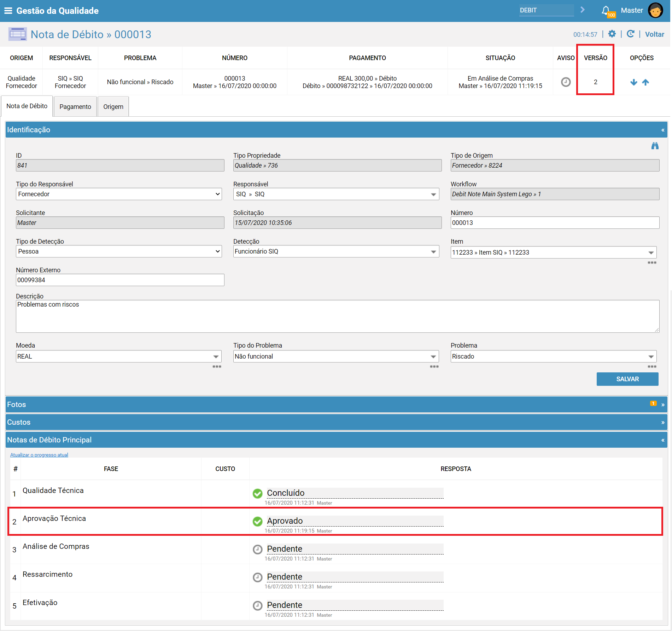
Task: Click the clock icon under Aviso
Action: pos(566,82)
